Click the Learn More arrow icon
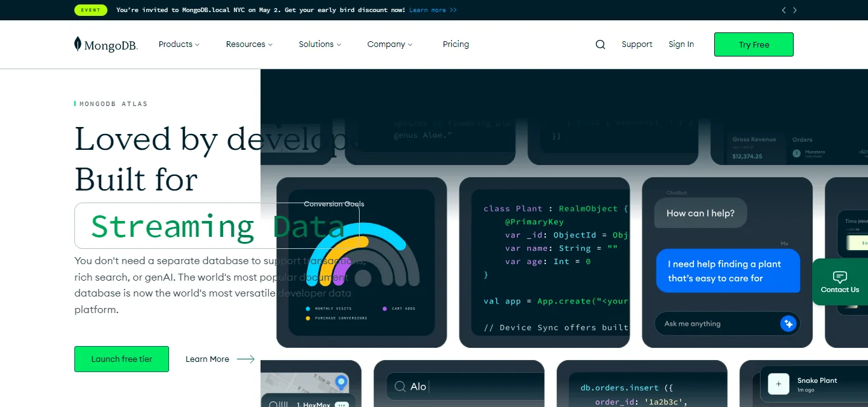Image resolution: width=868 pixels, height=407 pixels. (246, 359)
